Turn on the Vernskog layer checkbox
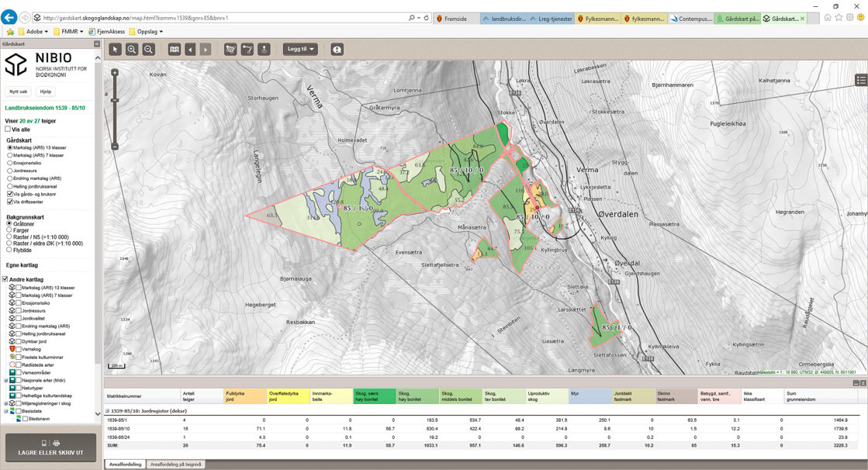This screenshot has height=470, width=868. [x=19, y=349]
